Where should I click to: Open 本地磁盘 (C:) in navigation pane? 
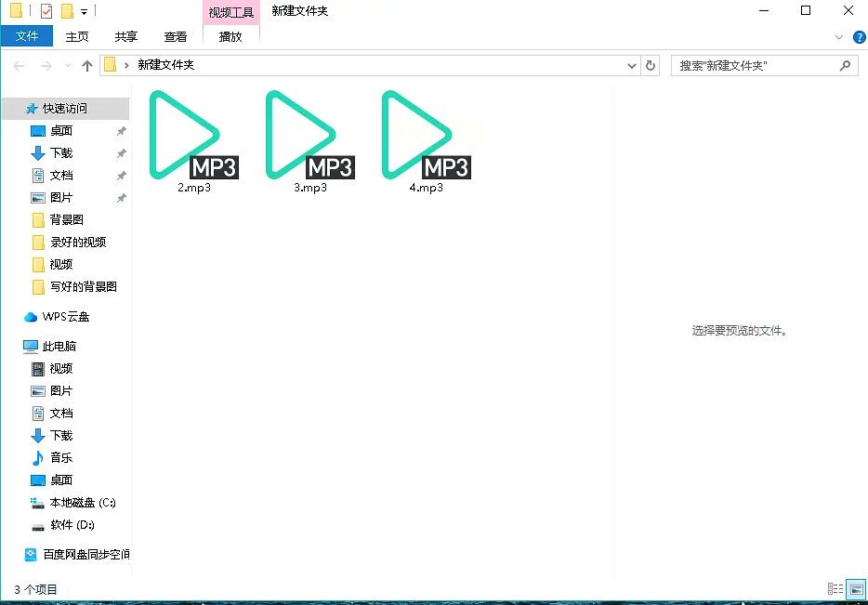[x=73, y=503]
